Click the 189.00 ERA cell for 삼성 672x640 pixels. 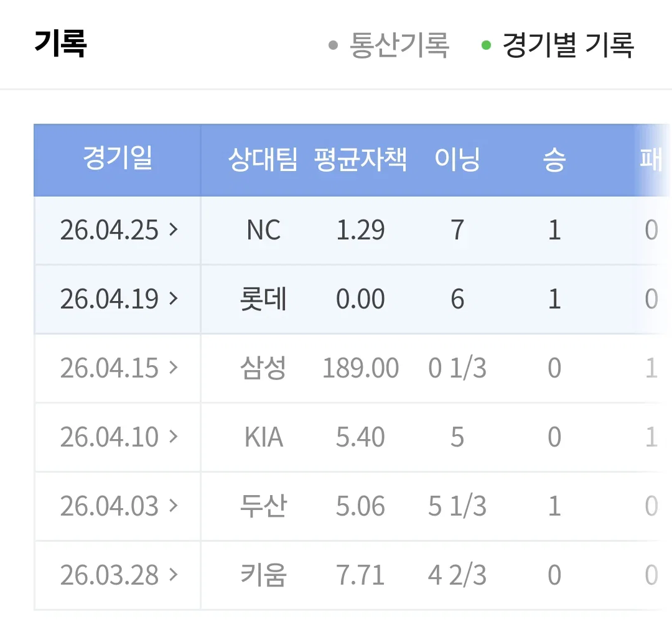[360, 368]
